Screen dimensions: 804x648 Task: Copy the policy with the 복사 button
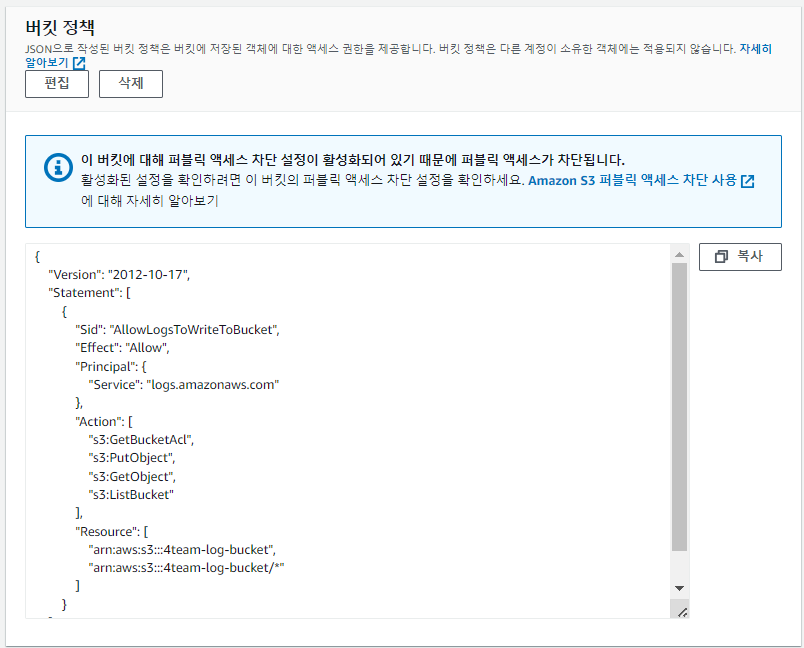pyautogui.click(x=740, y=256)
